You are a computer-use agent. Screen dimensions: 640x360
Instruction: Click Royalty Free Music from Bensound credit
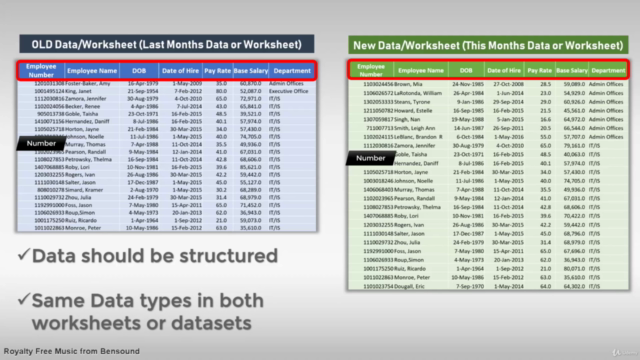tap(71, 351)
